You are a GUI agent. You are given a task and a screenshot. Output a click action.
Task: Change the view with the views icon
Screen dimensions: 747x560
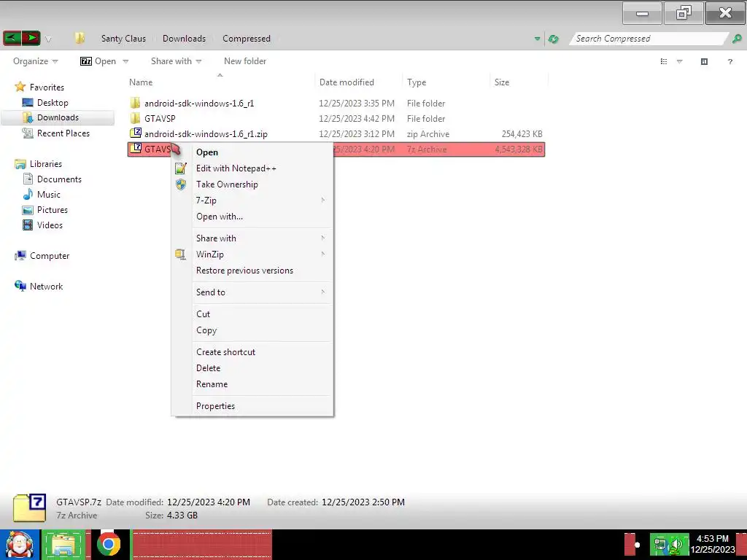664,61
